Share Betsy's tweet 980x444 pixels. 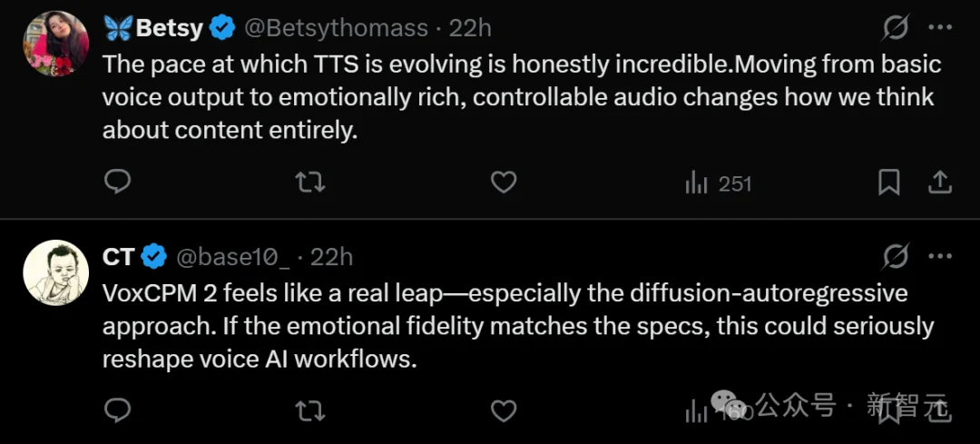[x=940, y=183]
